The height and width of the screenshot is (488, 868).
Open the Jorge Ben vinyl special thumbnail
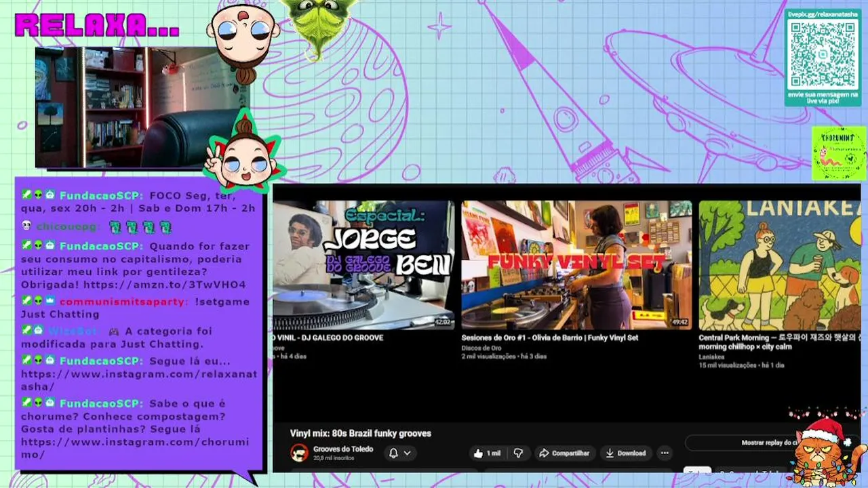coord(364,265)
